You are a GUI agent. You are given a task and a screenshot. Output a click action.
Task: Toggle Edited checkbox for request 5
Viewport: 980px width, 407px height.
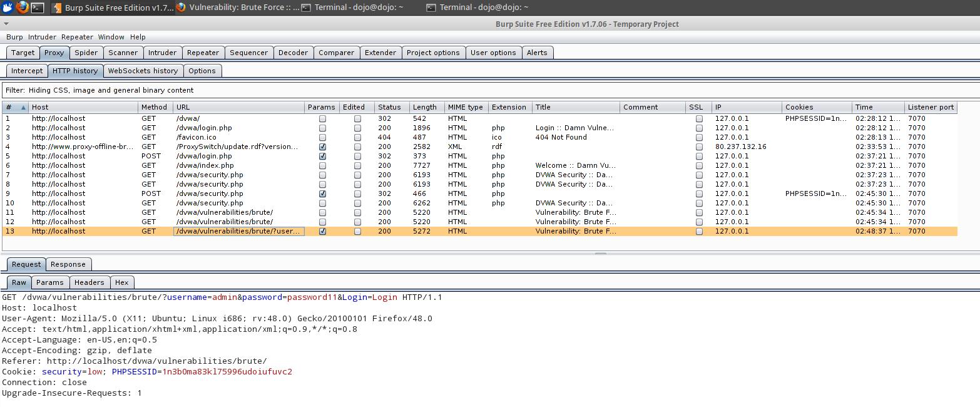coord(357,157)
